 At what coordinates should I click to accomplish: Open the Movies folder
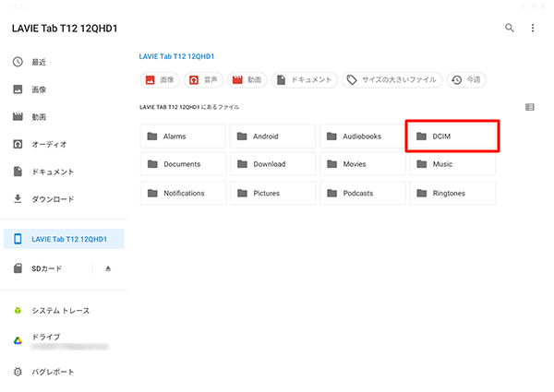point(363,164)
